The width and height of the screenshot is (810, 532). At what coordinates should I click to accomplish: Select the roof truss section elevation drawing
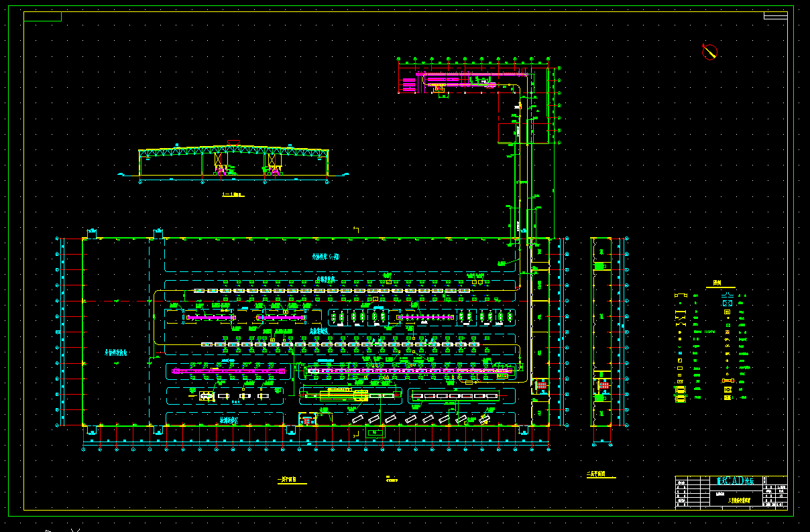tap(234, 162)
